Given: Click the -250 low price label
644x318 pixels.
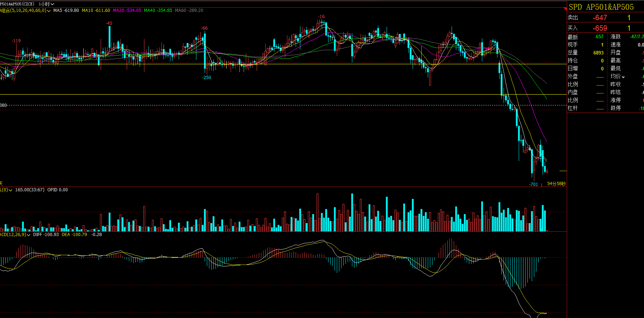Looking at the screenshot, I should point(206,78).
